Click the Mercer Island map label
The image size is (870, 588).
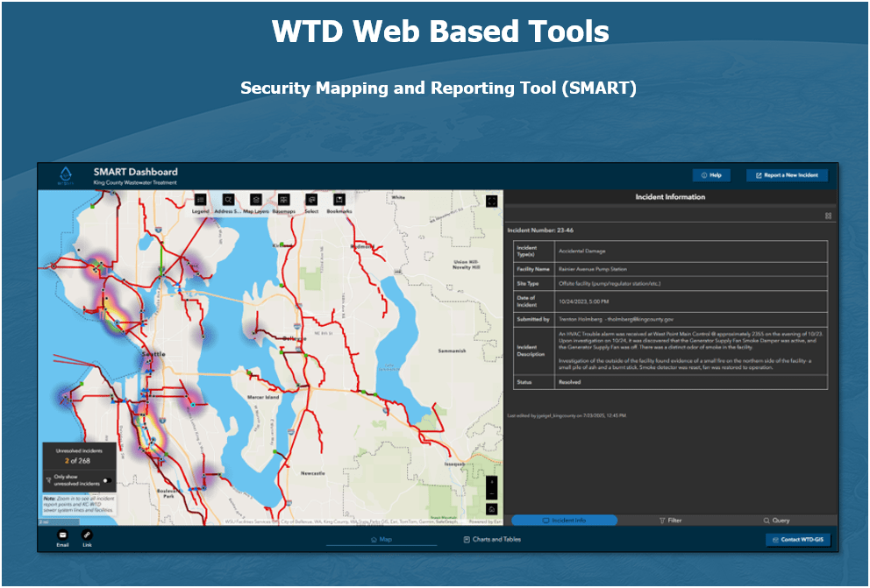pos(263,397)
